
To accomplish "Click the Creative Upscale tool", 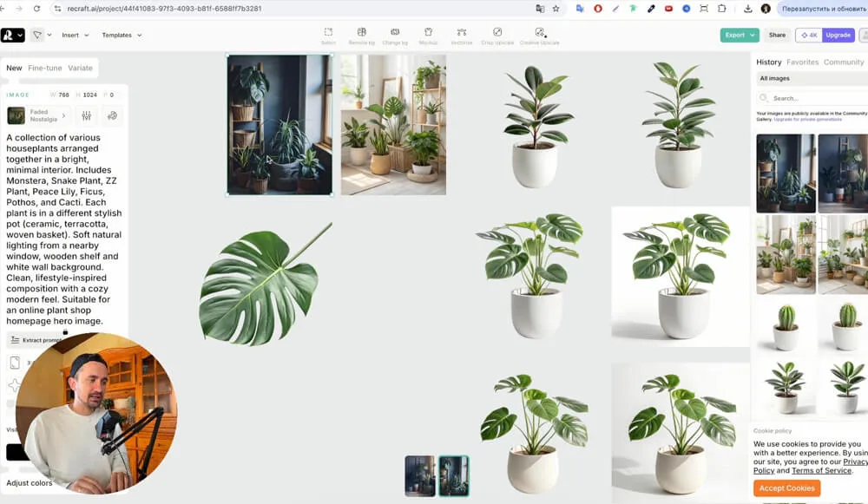I will pos(539,36).
